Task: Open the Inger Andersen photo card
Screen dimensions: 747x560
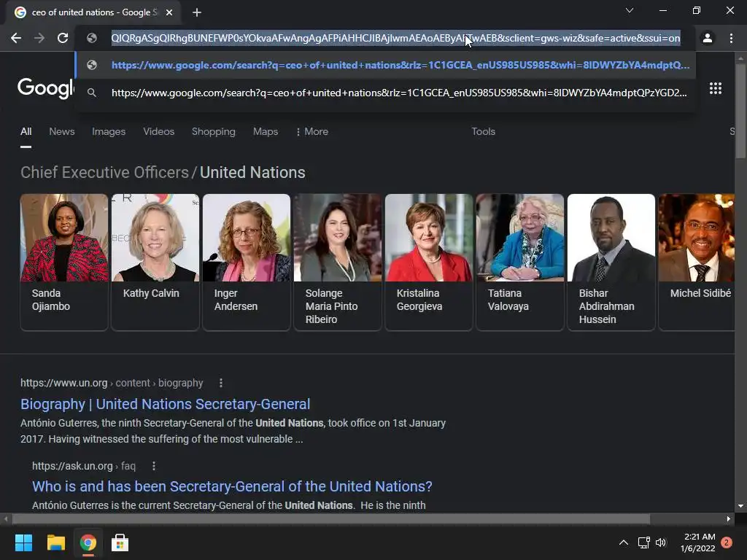Action: click(x=247, y=262)
